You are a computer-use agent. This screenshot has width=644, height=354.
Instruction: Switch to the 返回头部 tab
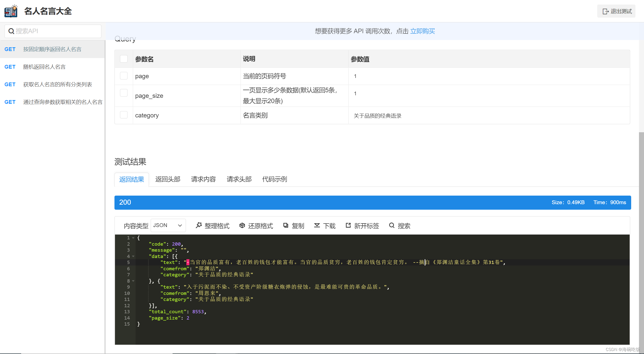(x=168, y=179)
